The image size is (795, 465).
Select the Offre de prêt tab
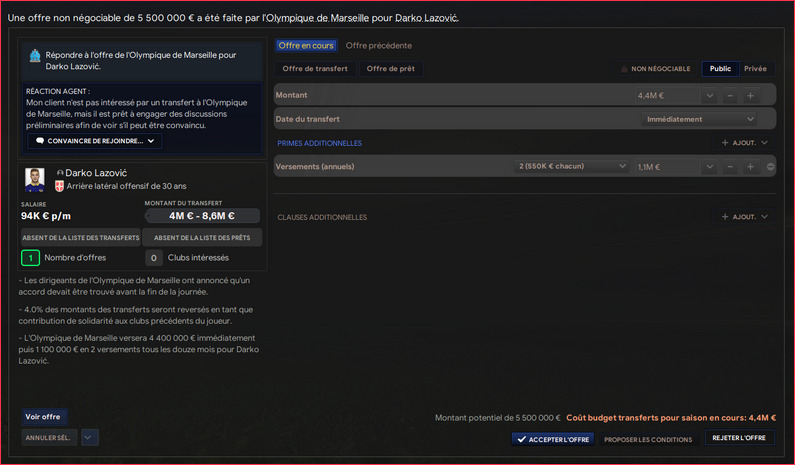[x=390, y=69]
